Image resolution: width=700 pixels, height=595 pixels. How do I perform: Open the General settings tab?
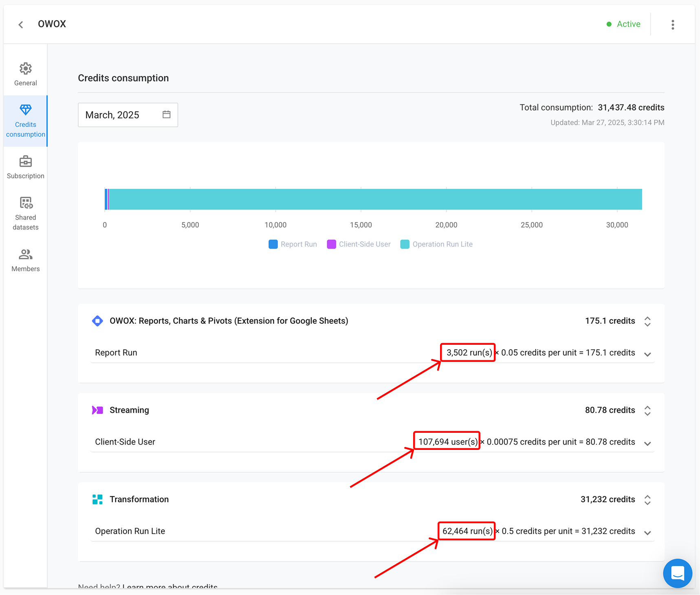pos(26,74)
